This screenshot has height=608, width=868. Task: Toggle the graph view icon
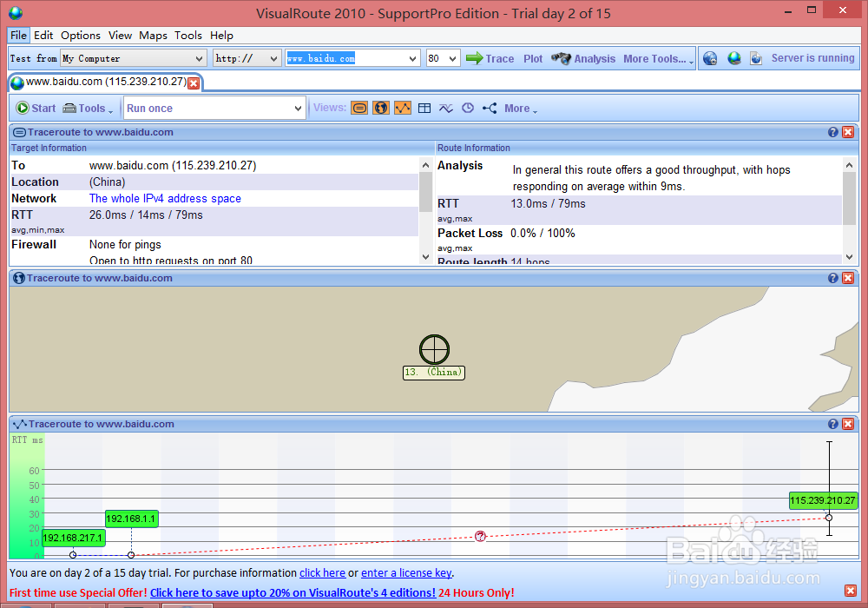point(403,108)
